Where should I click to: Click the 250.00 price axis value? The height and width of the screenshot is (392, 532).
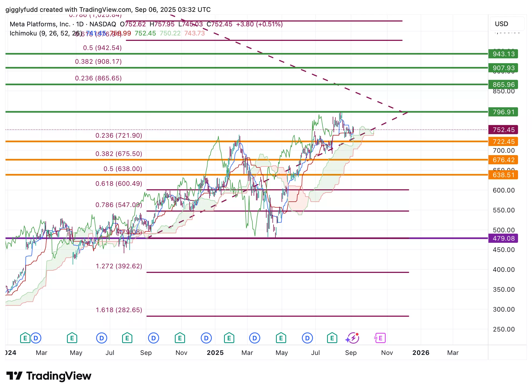[x=504, y=329]
